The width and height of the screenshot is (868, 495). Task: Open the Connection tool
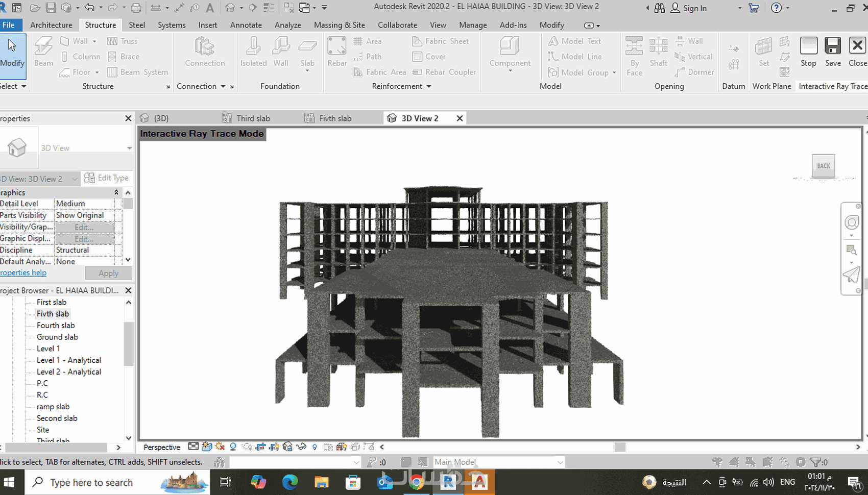[205, 52]
